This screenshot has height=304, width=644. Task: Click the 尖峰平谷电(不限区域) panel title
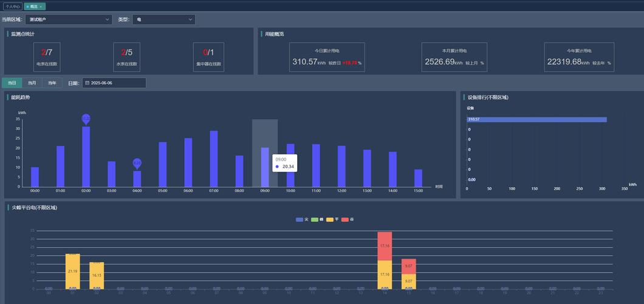[x=35, y=208]
